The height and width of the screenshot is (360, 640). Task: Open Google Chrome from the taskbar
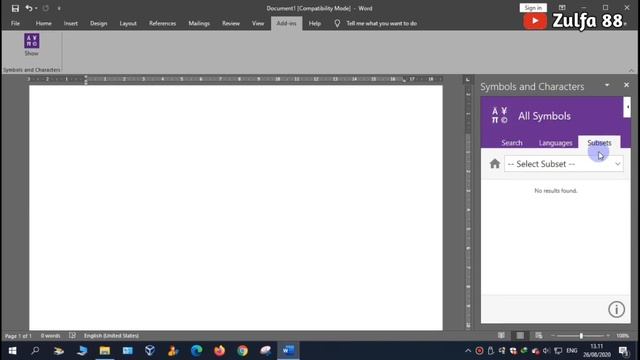(x=242, y=351)
